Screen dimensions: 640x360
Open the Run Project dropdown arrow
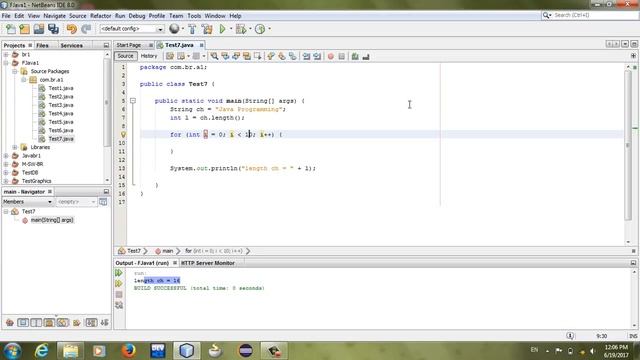click(231, 29)
